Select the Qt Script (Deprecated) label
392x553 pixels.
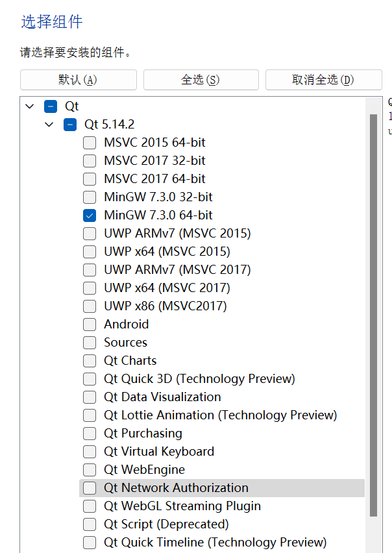166,525
